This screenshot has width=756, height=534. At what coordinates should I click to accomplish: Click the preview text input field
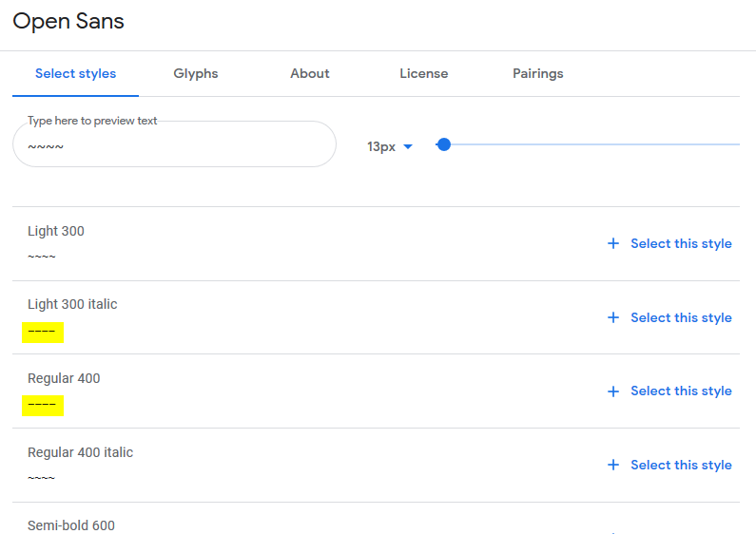pos(174,144)
